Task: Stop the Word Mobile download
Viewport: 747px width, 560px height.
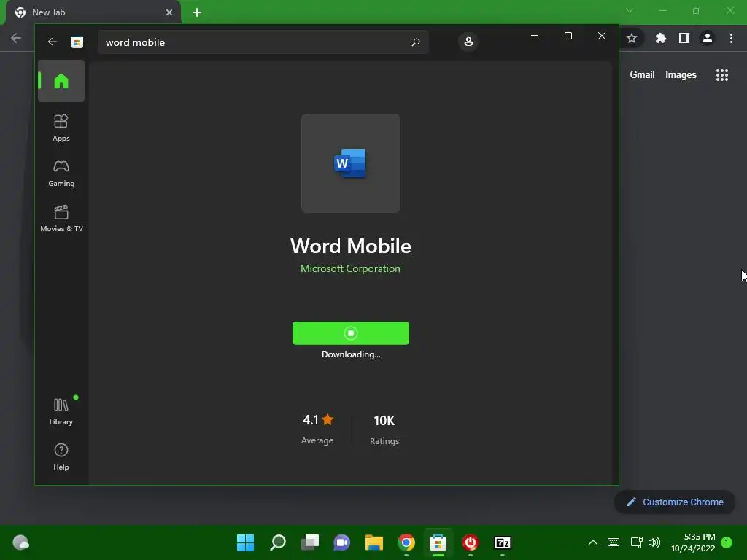Action: click(351, 332)
